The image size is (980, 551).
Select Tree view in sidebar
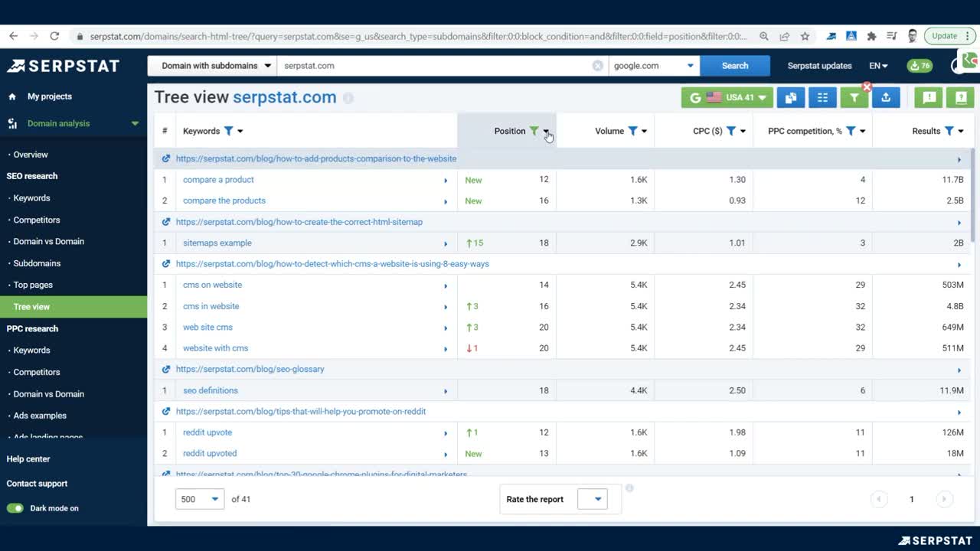point(73,307)
